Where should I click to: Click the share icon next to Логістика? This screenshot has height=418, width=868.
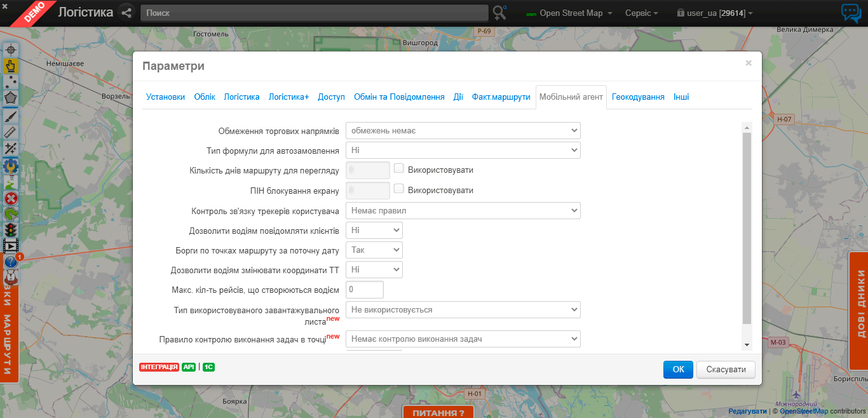pyautogui.click(x=126, y=13)
